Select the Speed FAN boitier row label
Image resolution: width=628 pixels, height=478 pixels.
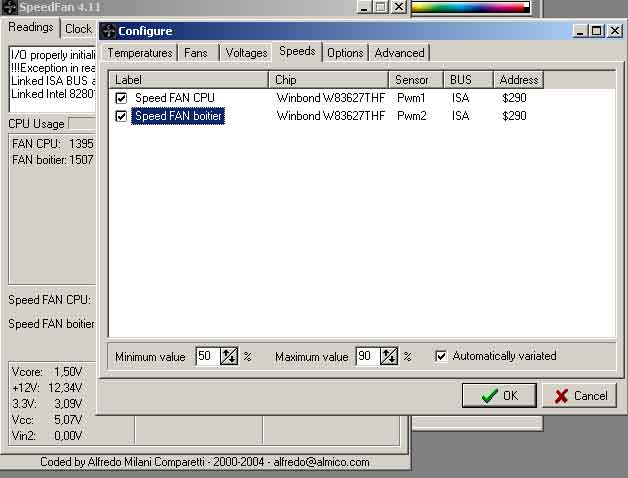click(178, 116)
